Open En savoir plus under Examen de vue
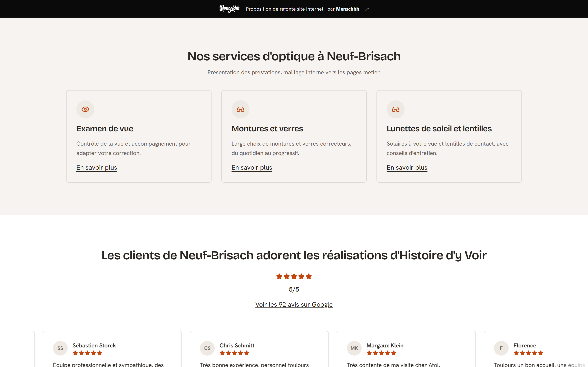 click(97, 167)
